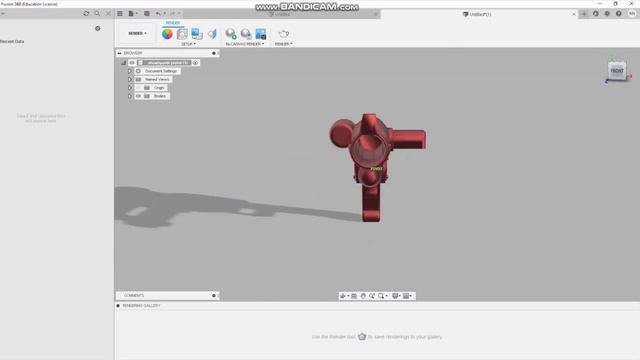Click the Look At icon in navigation bar
The image size is (640, 360).
coord(354,296)
